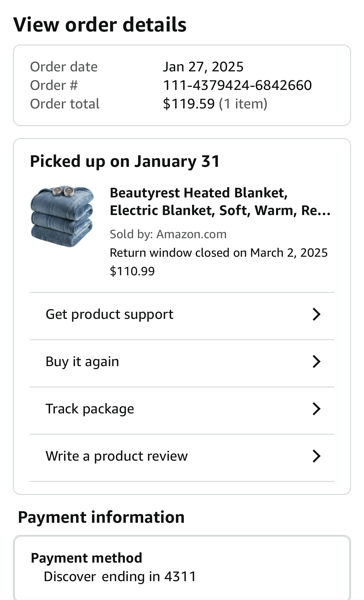
Task: Tap the order number 111-4379424-6842660
Action: tap(237, 85)
